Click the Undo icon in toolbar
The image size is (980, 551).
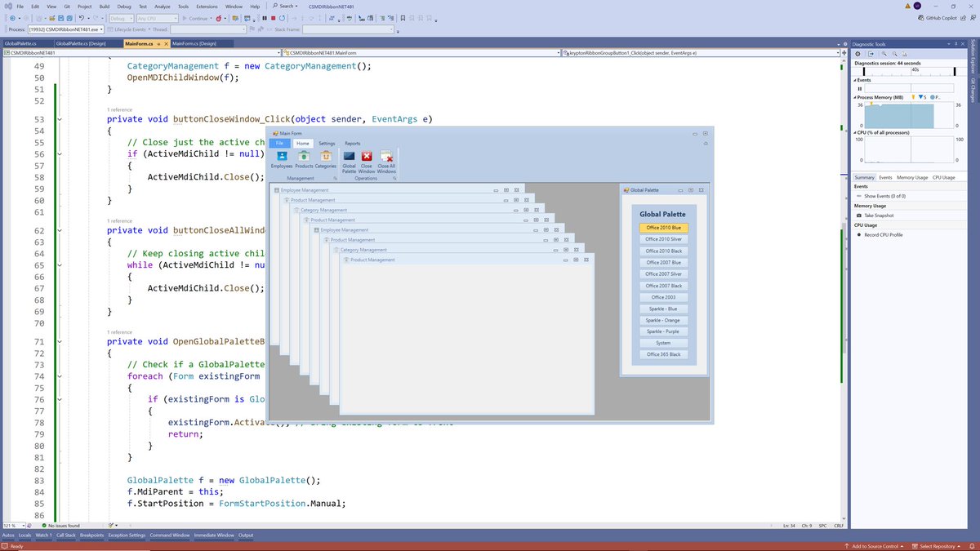(82, 18)
